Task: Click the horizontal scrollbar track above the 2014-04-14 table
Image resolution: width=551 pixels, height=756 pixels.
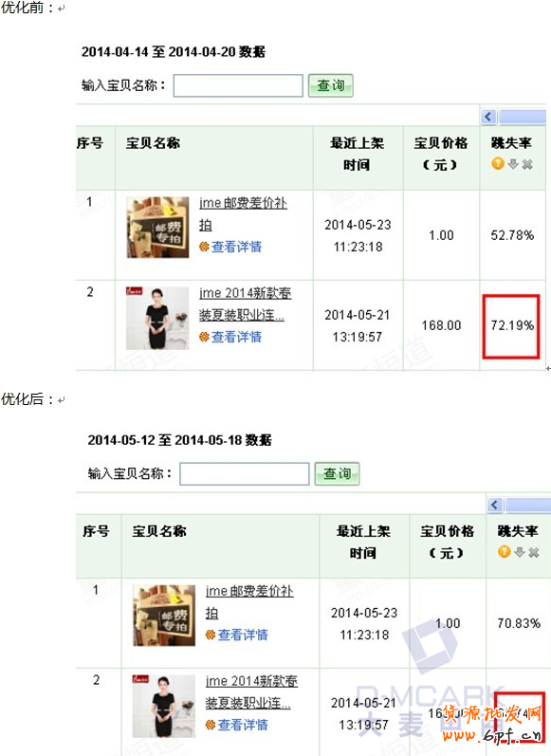Action: tap(523, 117)
